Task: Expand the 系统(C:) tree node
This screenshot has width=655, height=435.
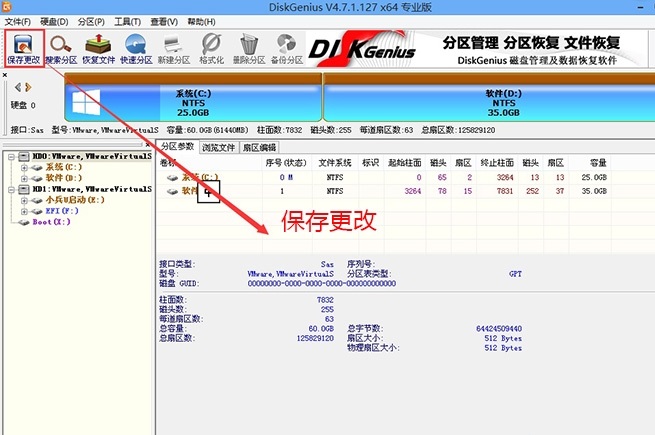Action: pyautogui.click(x=24, y=168)
